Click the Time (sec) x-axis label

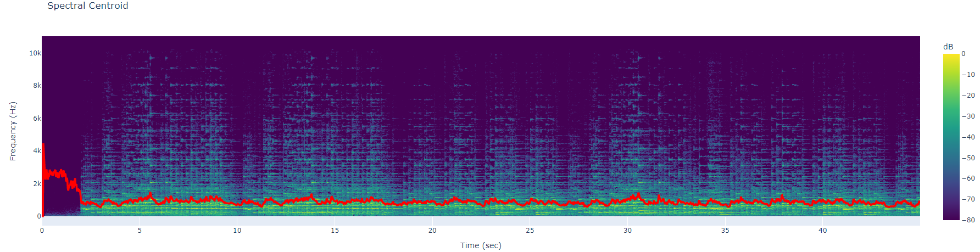pos(480,245)
